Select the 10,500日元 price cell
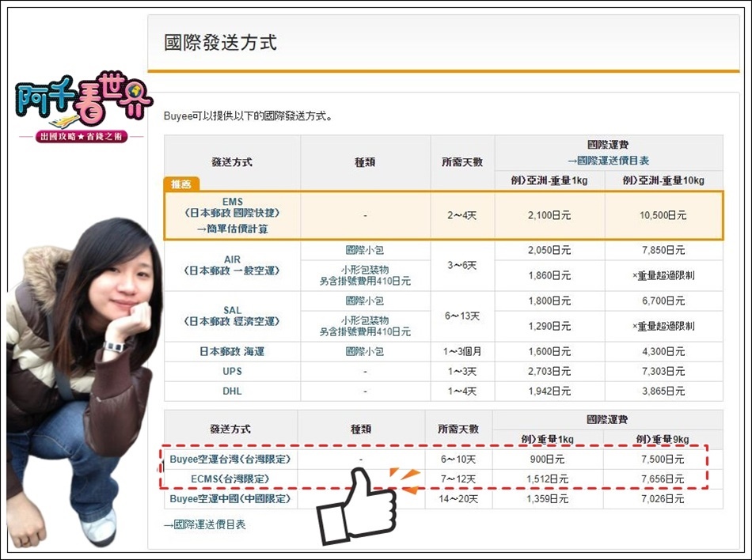 pos(663,216)
